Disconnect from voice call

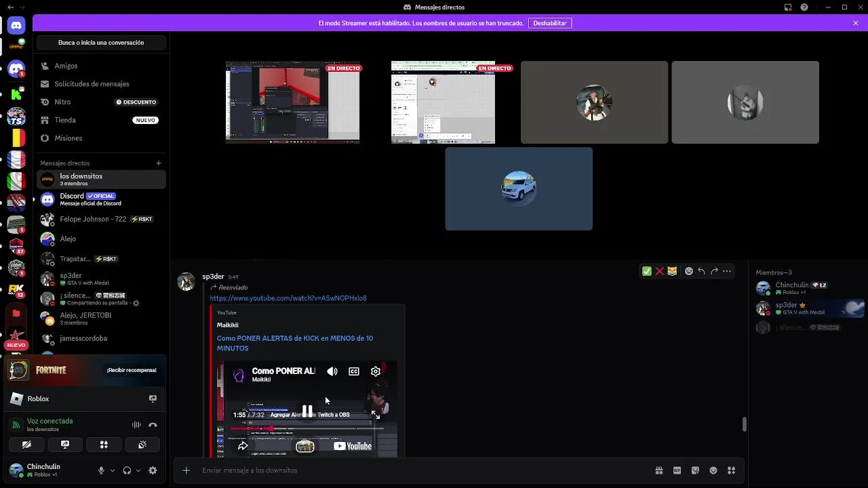coord(153,425)
